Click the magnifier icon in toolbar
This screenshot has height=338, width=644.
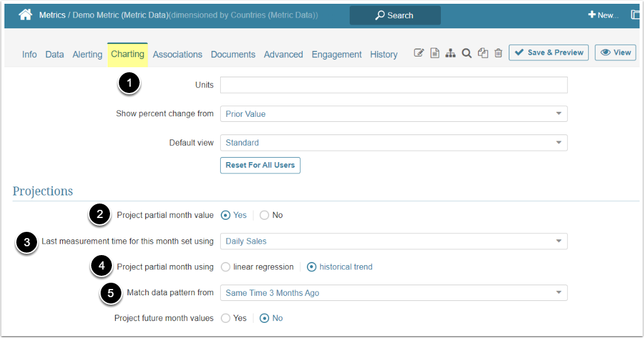coord(467,53)
